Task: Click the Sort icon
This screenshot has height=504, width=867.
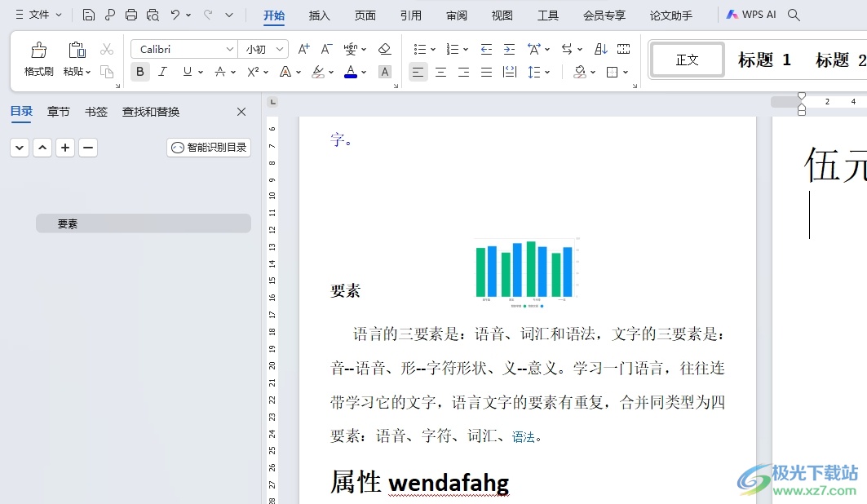Action: [601, 49]
